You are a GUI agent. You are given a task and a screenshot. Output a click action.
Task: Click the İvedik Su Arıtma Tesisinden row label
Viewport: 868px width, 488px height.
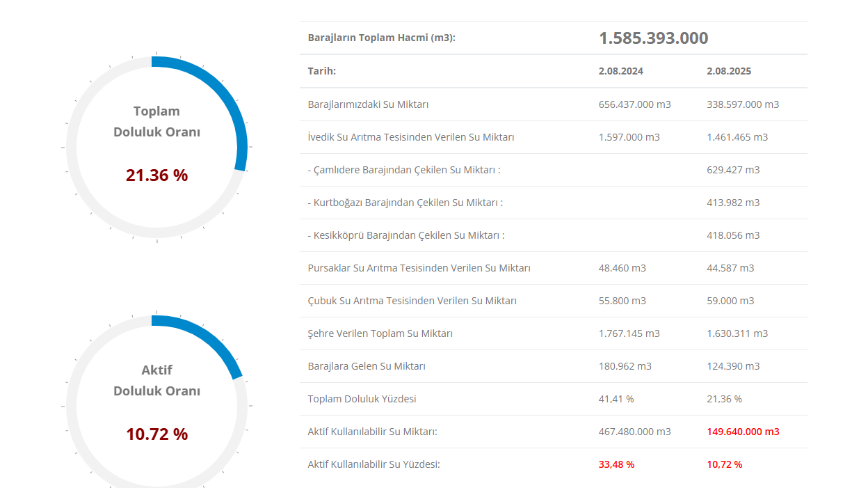[411, 137]
